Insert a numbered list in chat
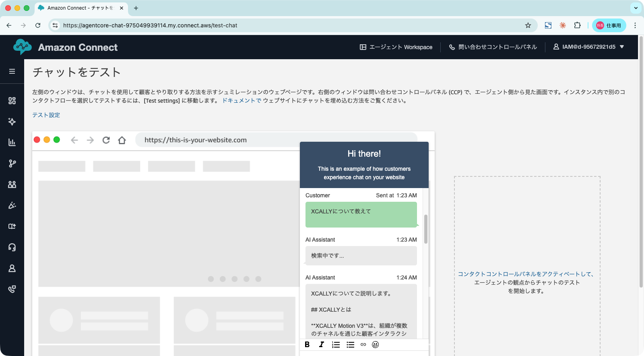The image size is (644, 356). pyautogui.click(x=336, y=345)
